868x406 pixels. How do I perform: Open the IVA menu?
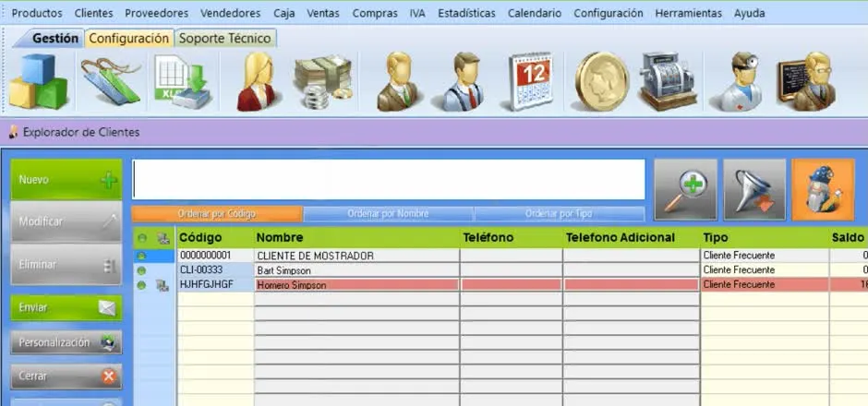click(x=418, y=13)
